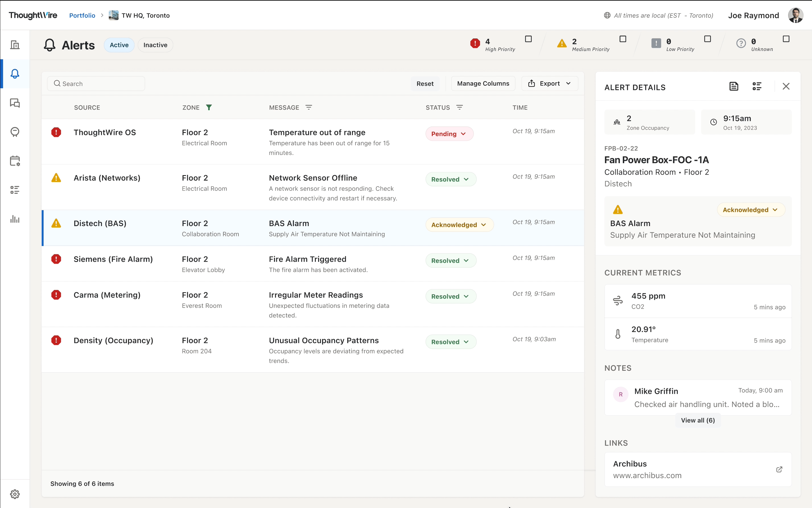The width and height of the screenshot is (812, 508).
Task: Click the Unknown question mark icon
Action: [741, 43]
